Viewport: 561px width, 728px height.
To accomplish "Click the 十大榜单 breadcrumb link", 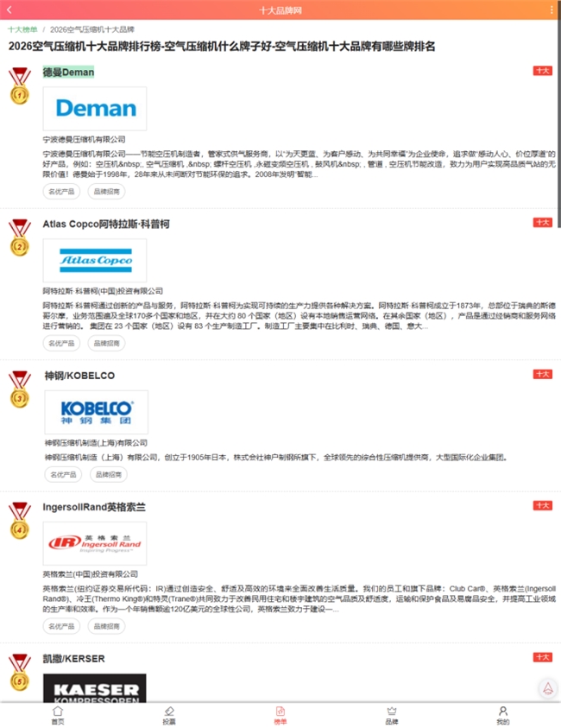I will coord(22,29).
